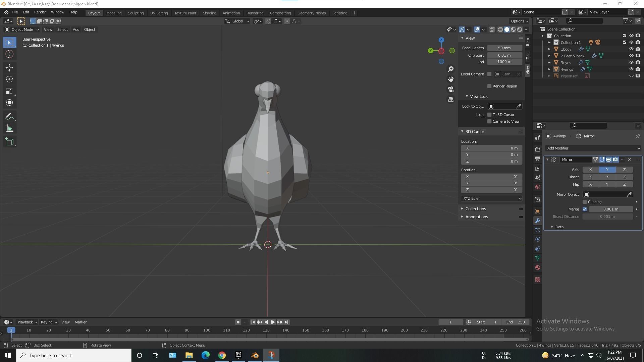Click the camera view icon in viewport

(x=451, y=89)
